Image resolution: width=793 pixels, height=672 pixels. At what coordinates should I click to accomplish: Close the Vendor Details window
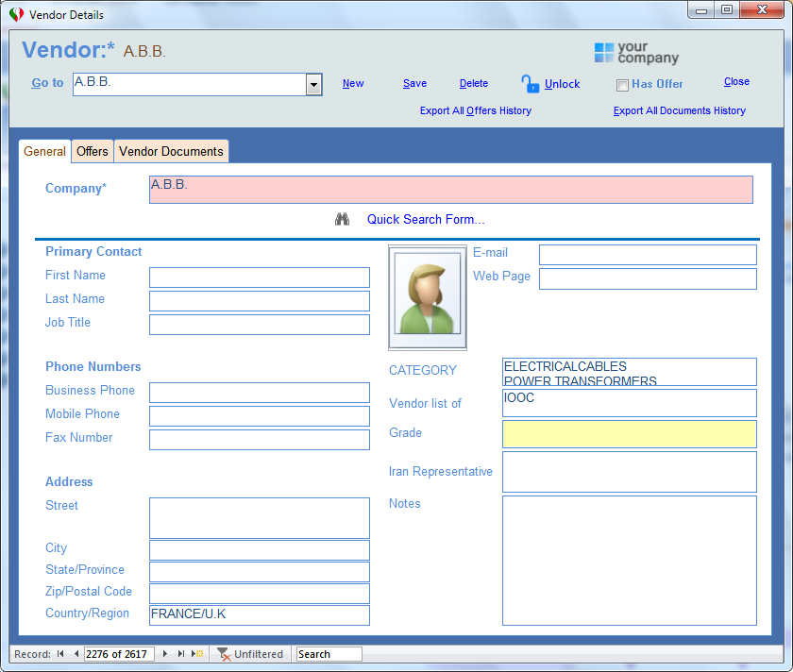(762, 10)
